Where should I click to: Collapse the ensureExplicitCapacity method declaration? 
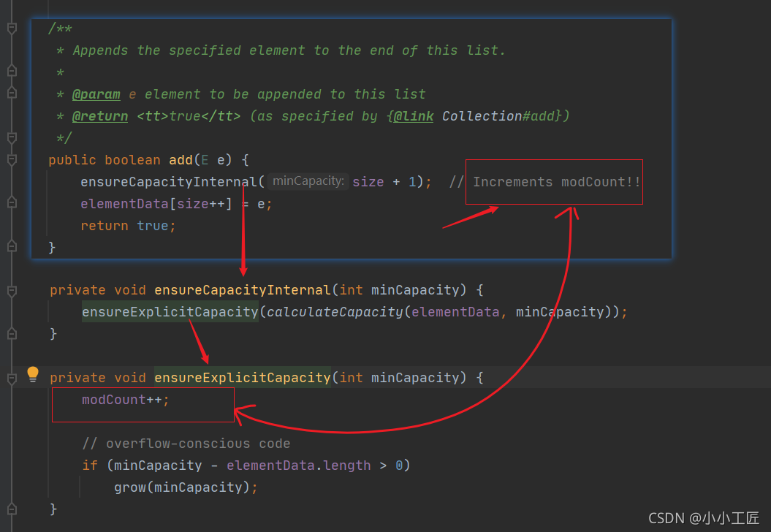(12, 379)
